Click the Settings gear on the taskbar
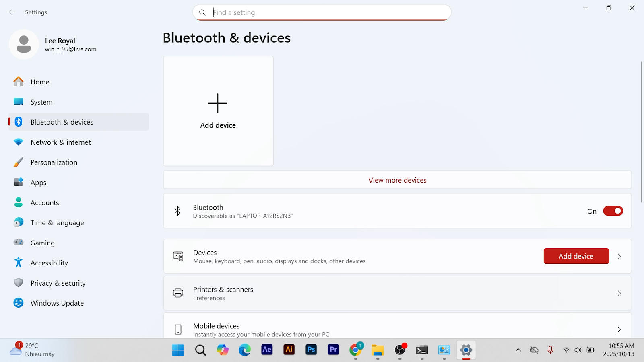Image resolution: width=644 pixels, height=362 pixels. [x=466, y=350]
